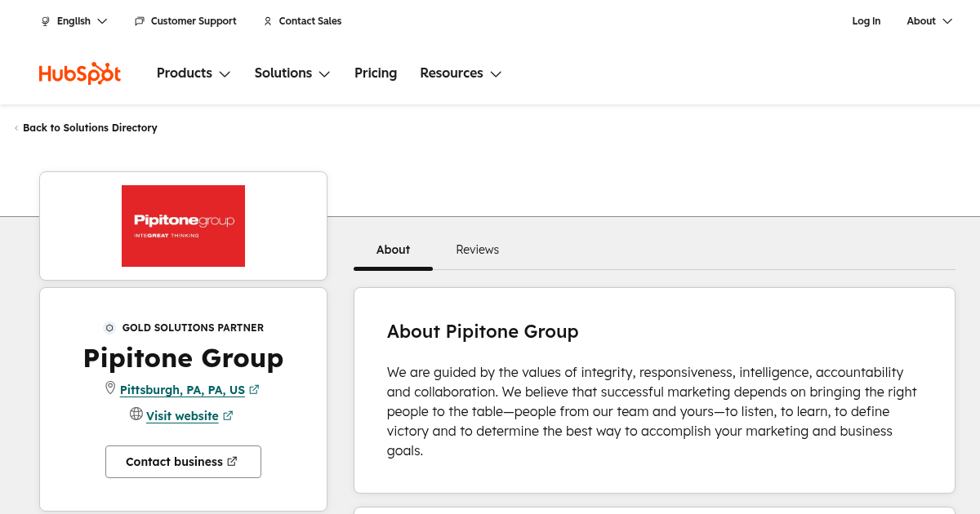
Task: Expand the Resources navigation menu
Action: point(461,73)
